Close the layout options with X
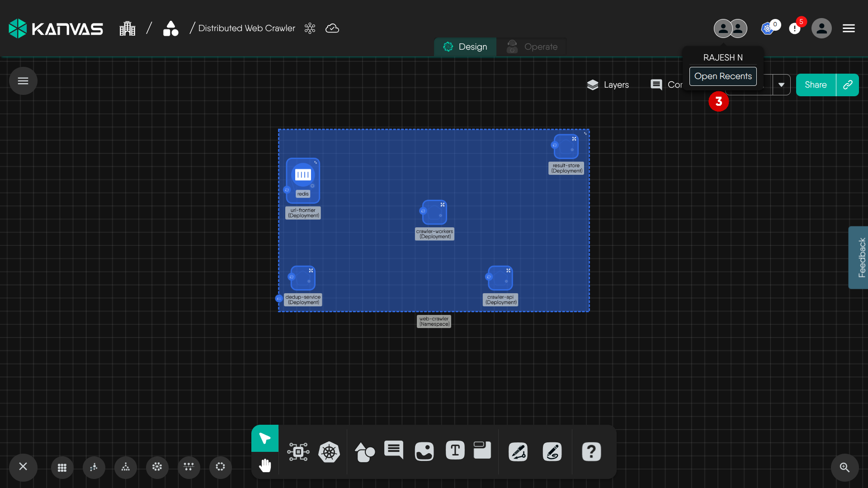 (23, 466)
